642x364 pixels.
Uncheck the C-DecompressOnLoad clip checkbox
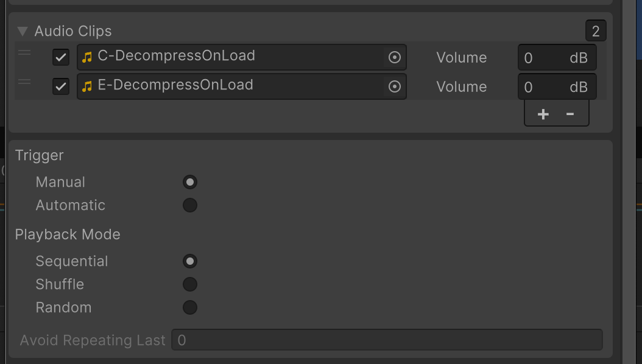click(x=61, y=57)
